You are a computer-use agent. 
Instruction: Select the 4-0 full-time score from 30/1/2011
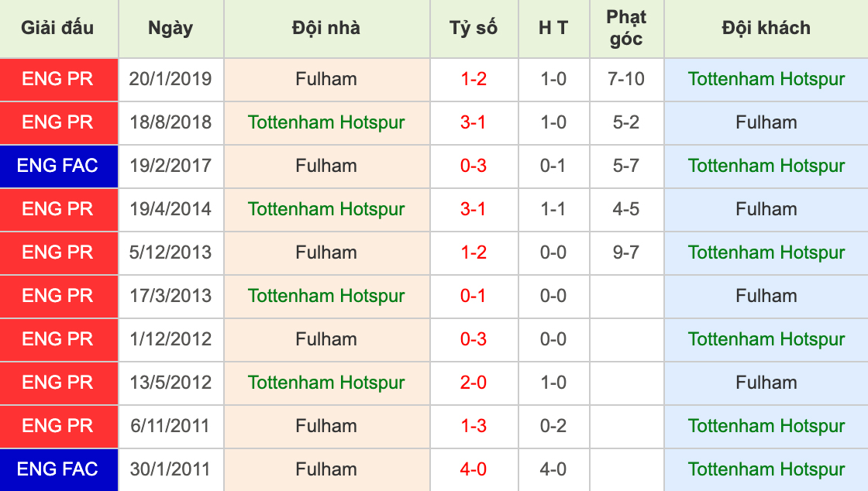(473, 469)
